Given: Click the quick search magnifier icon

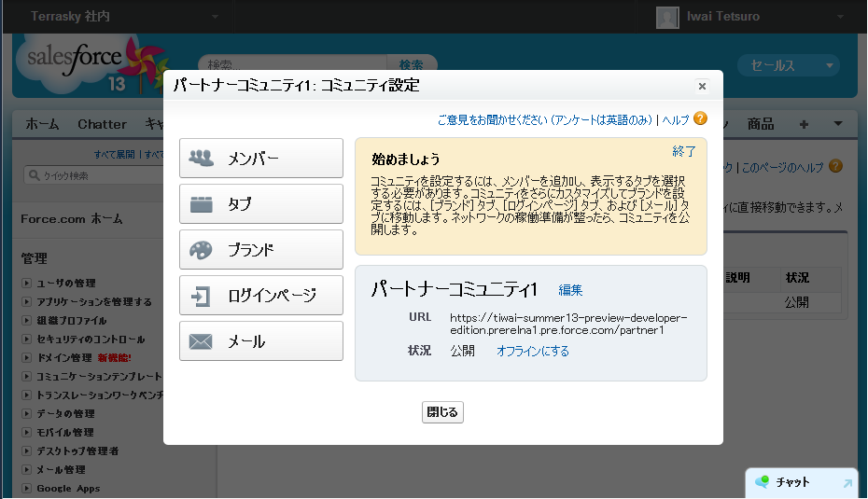Looking at the screenshot, I should (x=35, y=175).
